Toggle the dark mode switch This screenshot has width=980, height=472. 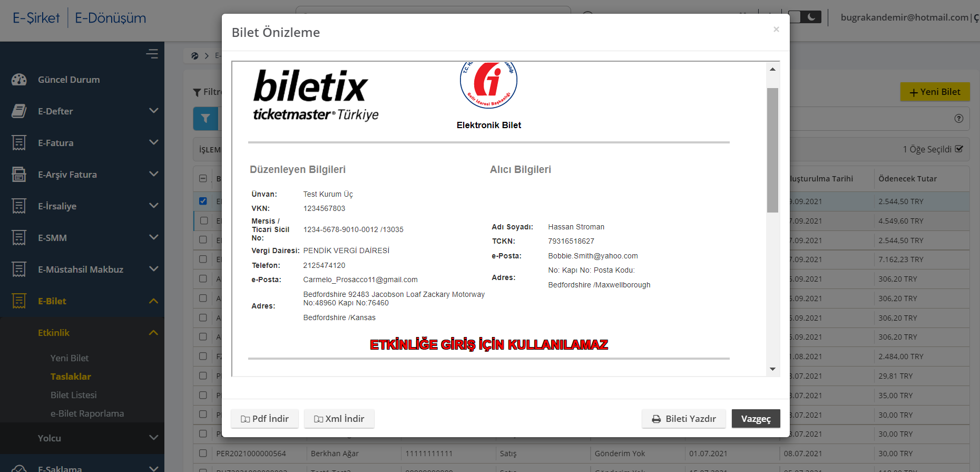805,17
